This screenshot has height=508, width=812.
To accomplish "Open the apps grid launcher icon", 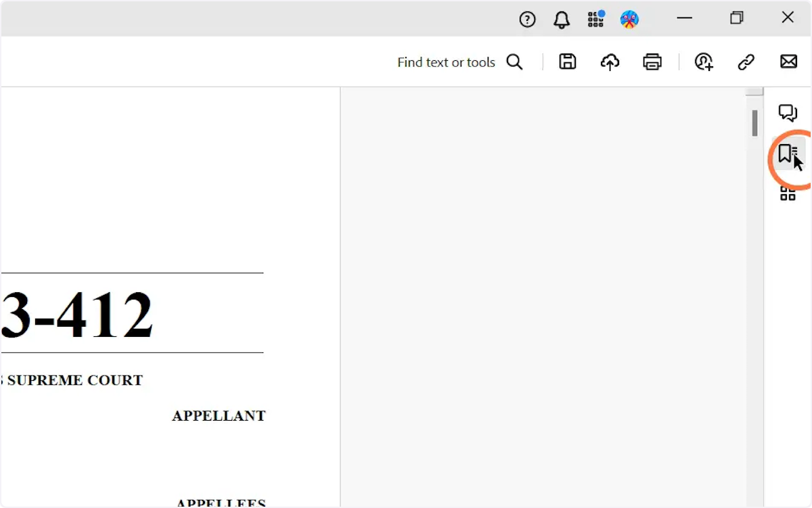I will coord(596,19).
